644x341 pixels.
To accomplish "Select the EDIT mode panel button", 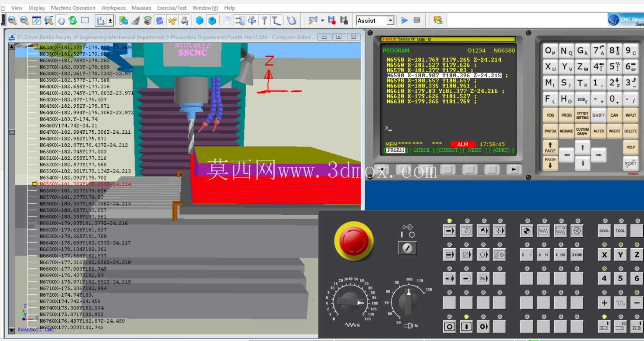I will coord(466,231).
